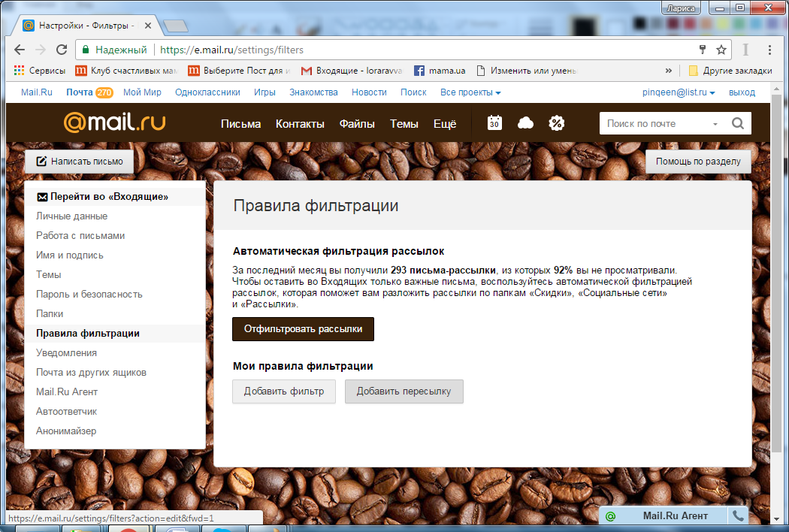Open the Ещё menu
This screenshot has height=532, width=789.
click(445, 124)
